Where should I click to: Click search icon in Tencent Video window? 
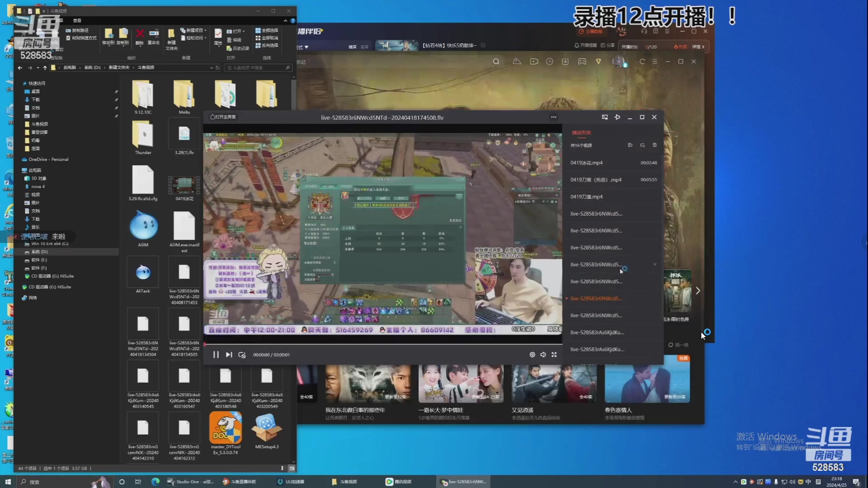496,61
